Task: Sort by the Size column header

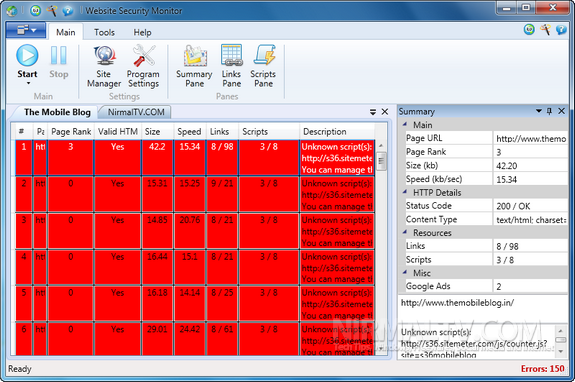Action: pyautogui.click(x=158, y=132)
